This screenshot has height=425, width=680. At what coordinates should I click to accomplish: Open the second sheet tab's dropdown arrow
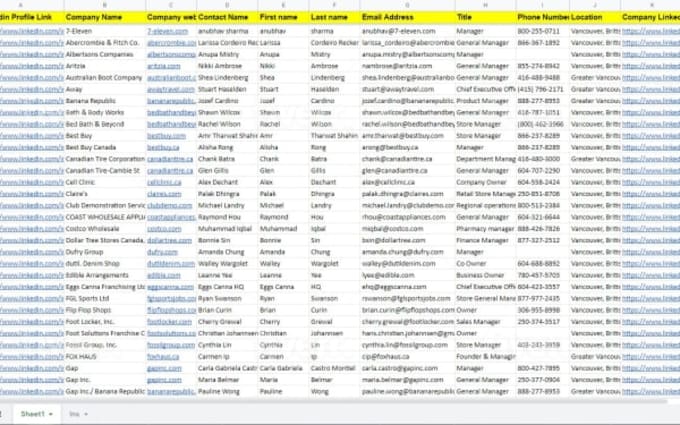[86, 414]
